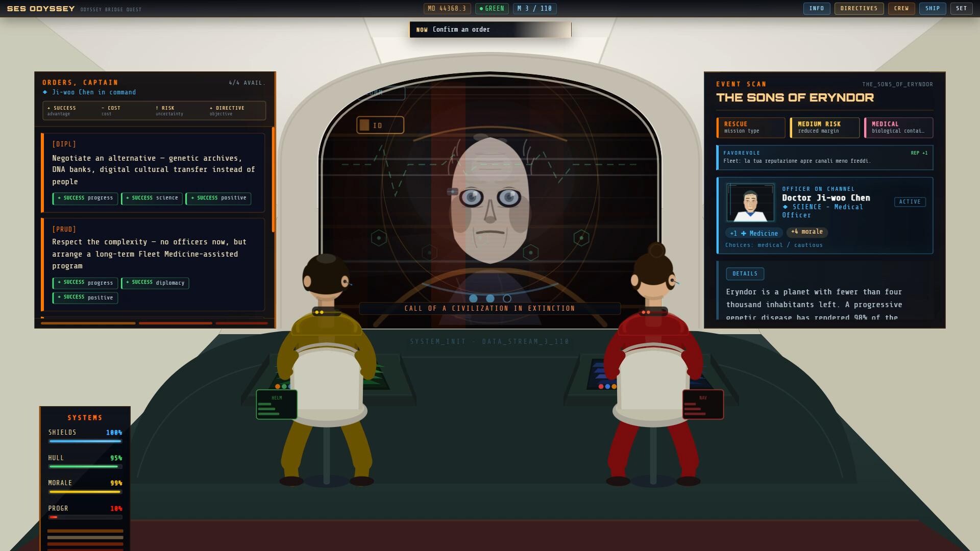Click the +4 morale bonus chip
This screenshot has height=551, width=980.
(x=807, y=232)
